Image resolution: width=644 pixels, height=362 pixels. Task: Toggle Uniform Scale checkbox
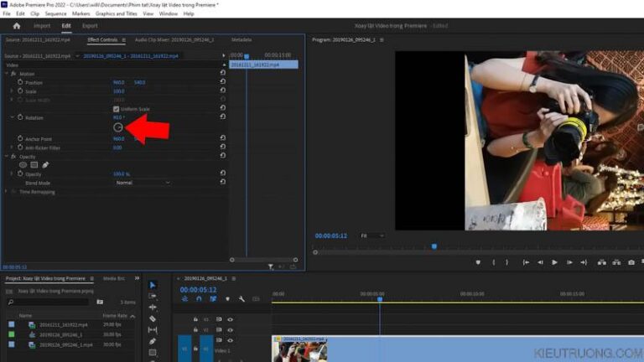point(117,109)
